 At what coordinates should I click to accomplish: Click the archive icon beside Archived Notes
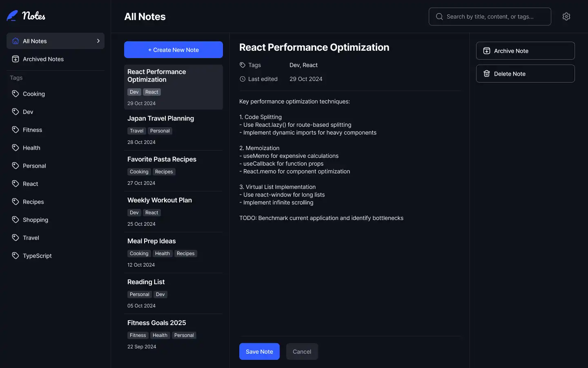coord(16,59)
